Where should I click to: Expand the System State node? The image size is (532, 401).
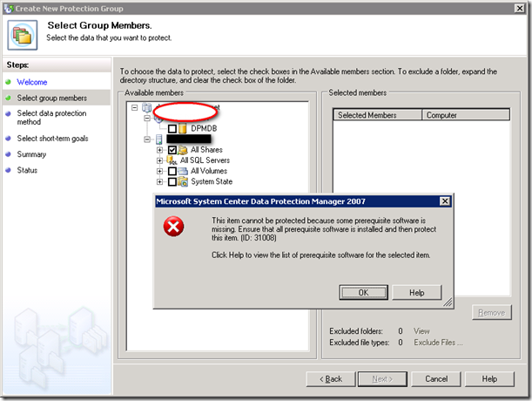[159, 182]
